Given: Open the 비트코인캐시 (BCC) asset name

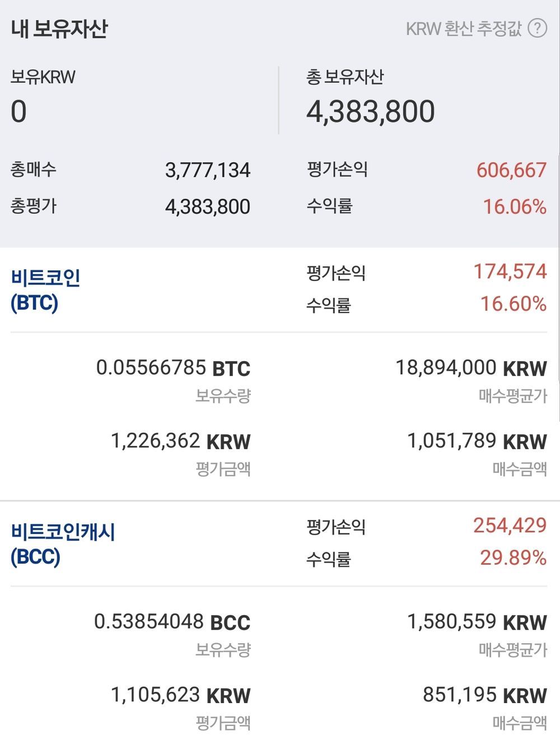Looking at the screenshot, I should pyautogui.click(x=63, y=544).
